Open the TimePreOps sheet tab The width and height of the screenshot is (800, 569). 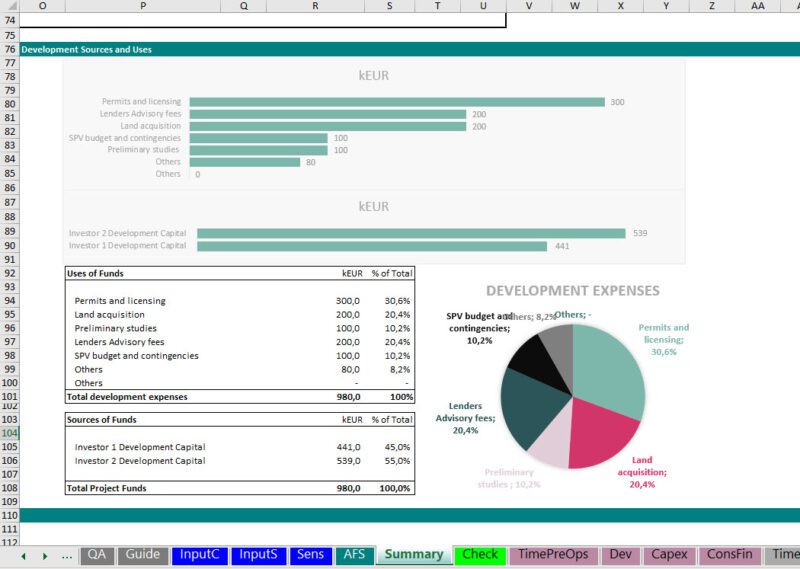(x=553, y=555)
